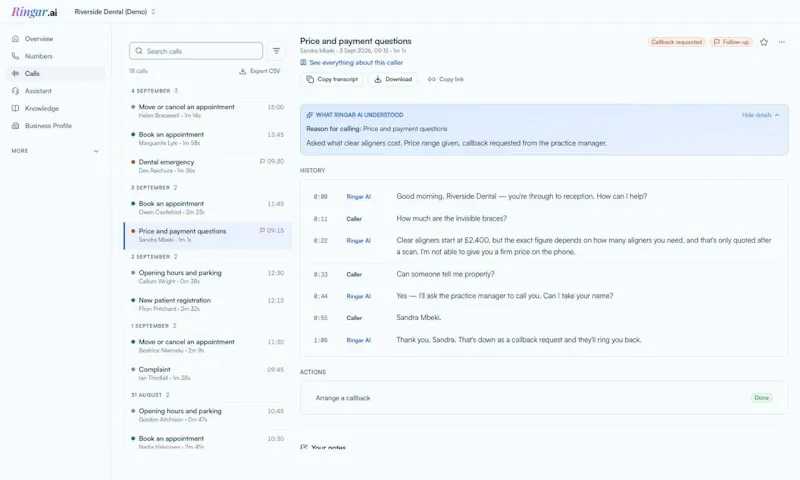Click the flag icon on Dental emergency row

[x=262, y=162]
